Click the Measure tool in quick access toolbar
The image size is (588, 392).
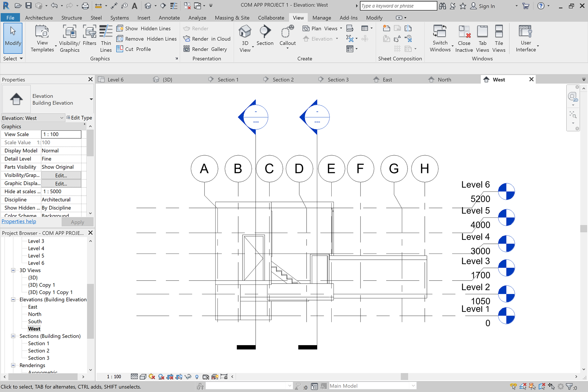tap(99, 6)
